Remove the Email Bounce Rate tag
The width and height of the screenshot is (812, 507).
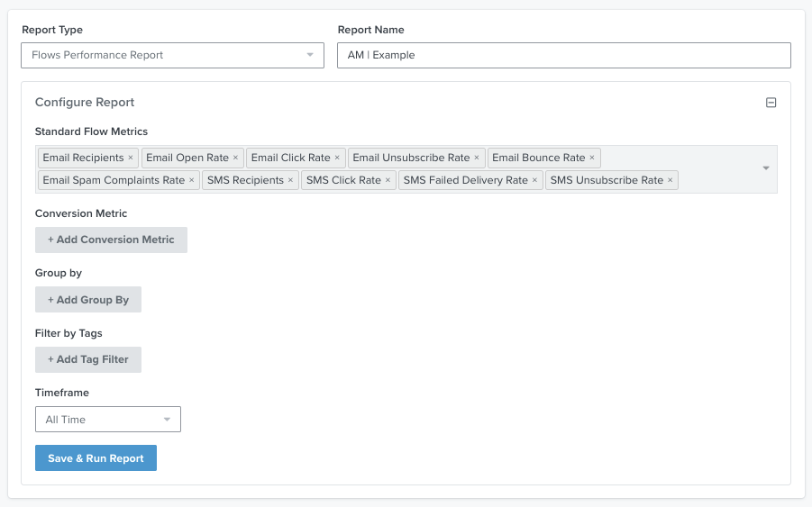coord(592,158)
